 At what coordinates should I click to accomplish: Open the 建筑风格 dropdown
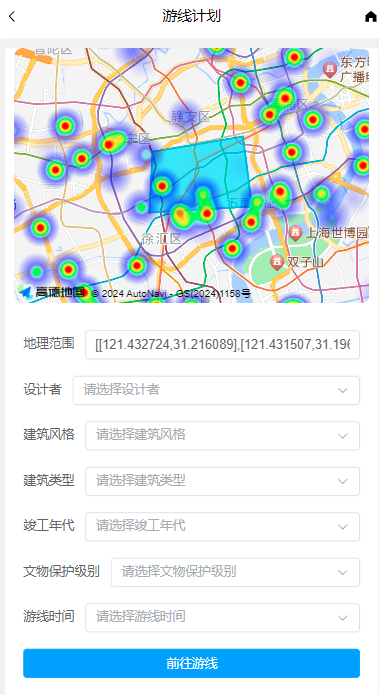pyautogui.click(x=223, y=435)
